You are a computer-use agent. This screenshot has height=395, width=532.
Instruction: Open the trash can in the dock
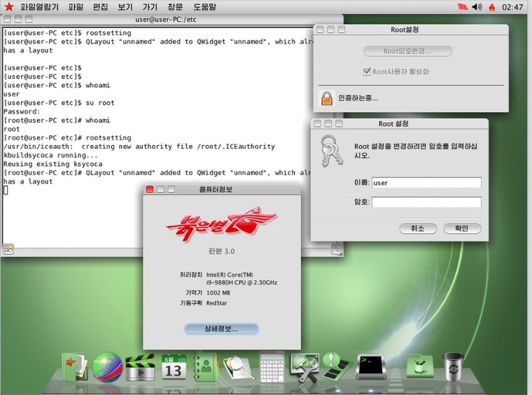[x=453, y=367]
